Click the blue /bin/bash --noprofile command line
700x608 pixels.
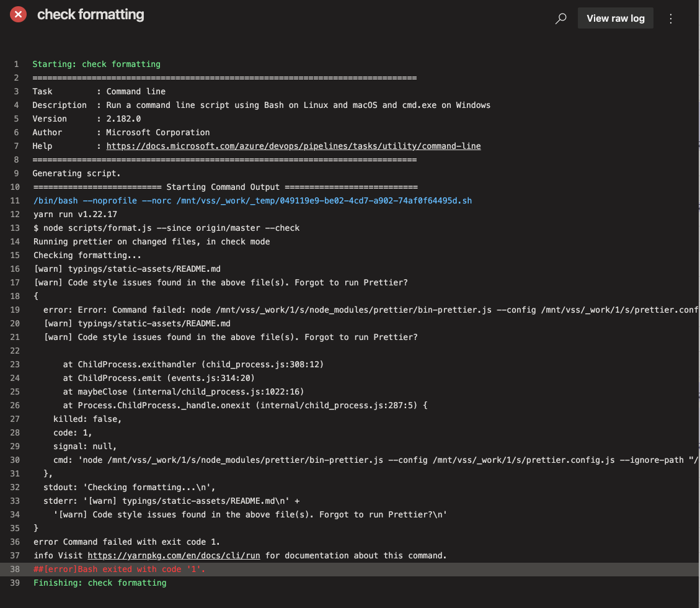(x=253, y=200)
